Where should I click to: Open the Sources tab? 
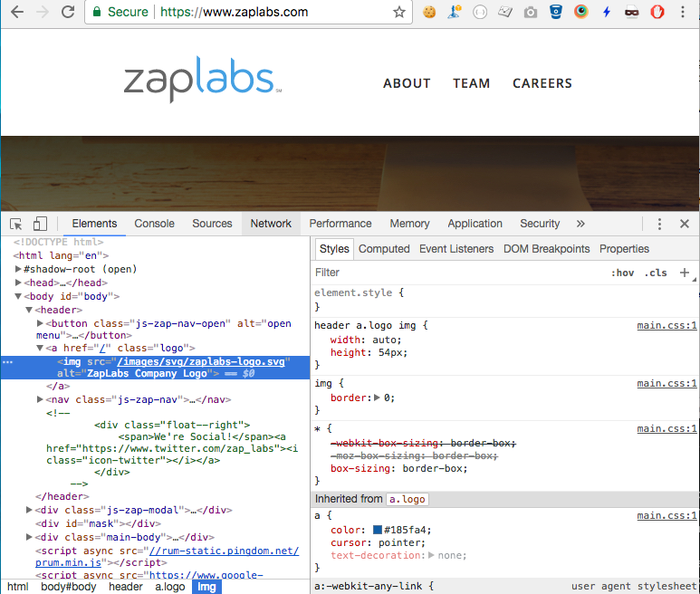click(x=212, y=224)
